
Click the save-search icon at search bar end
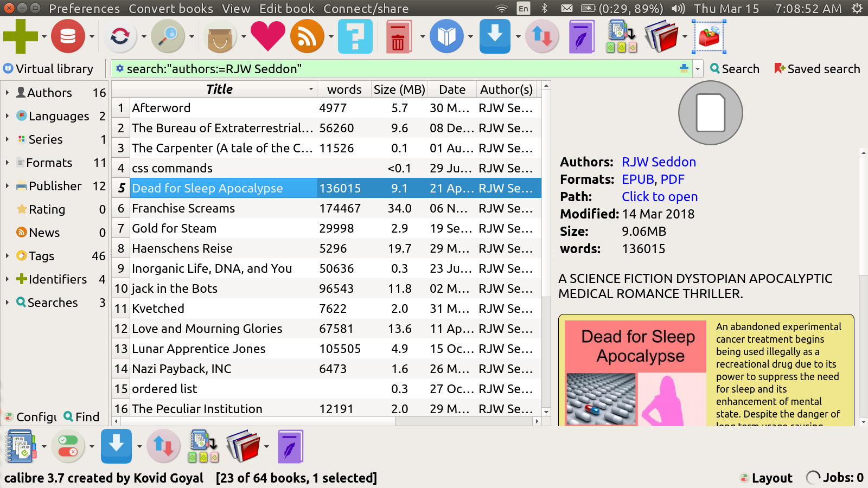coord(684,69)
